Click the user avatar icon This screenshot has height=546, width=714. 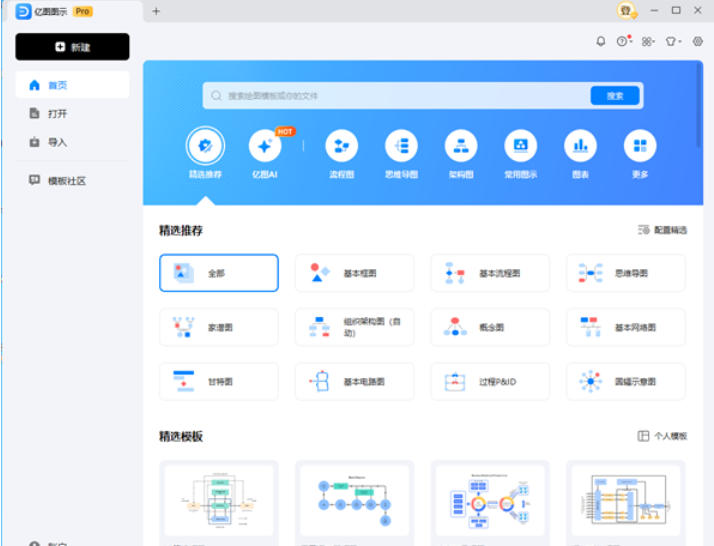click(x=626, y=10)
